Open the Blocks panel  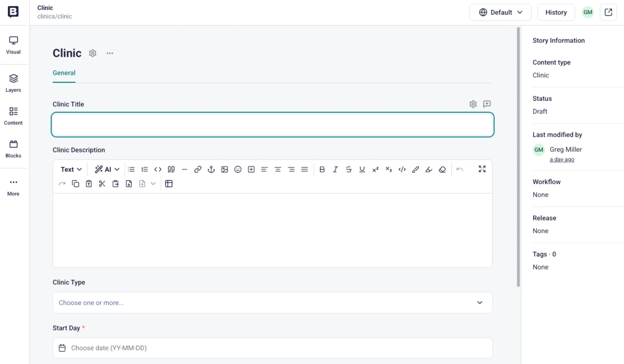[13, 148]
